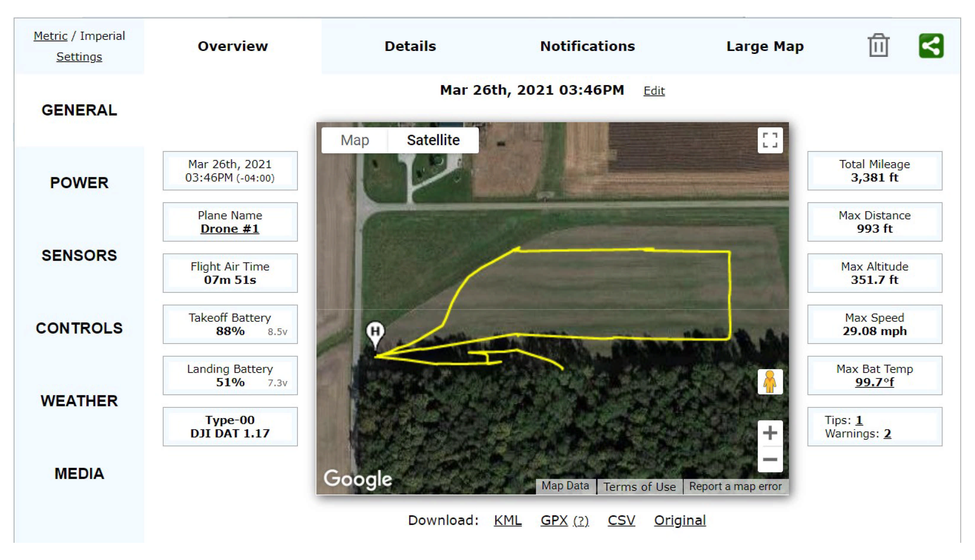The image size is (975, 560).
Task: Click the GPX help question mark
Action: click(581, 521)
